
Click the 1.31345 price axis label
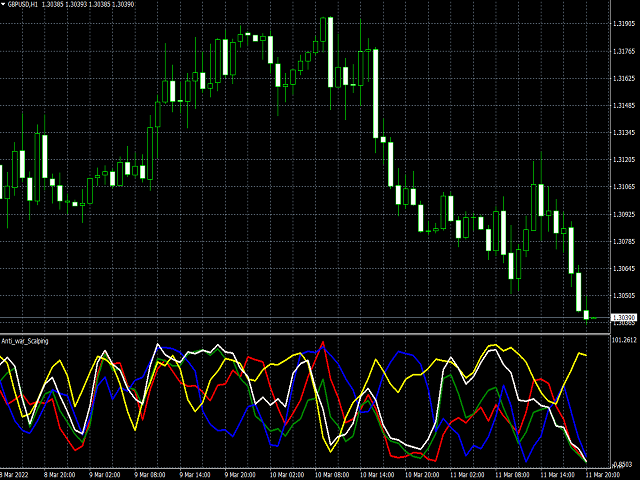623,132
